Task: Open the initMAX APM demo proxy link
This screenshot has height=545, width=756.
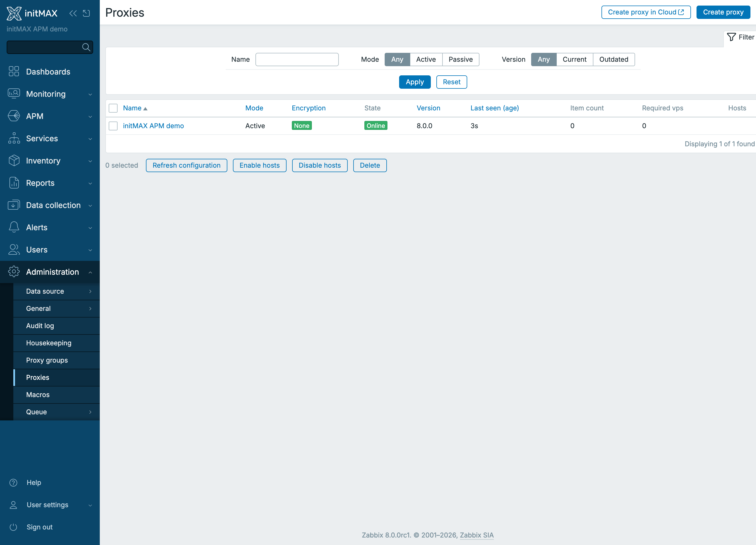Action: click(x=153, y=126)
